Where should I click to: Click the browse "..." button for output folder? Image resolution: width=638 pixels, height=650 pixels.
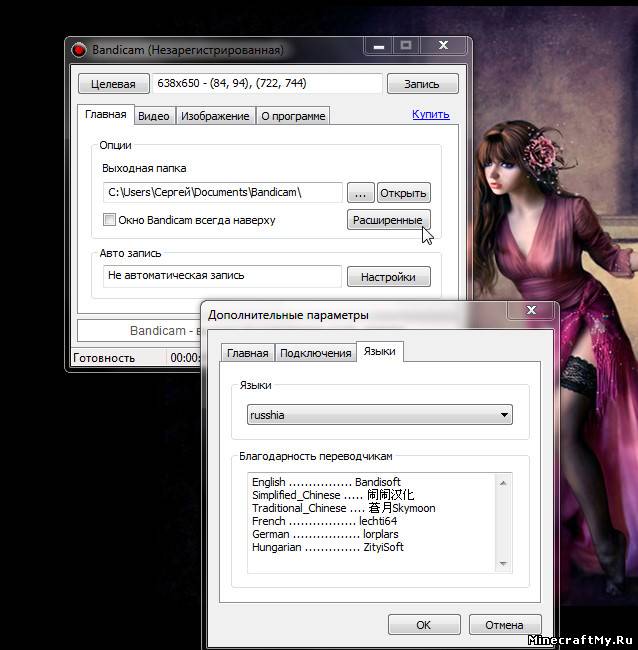(359, 192)
